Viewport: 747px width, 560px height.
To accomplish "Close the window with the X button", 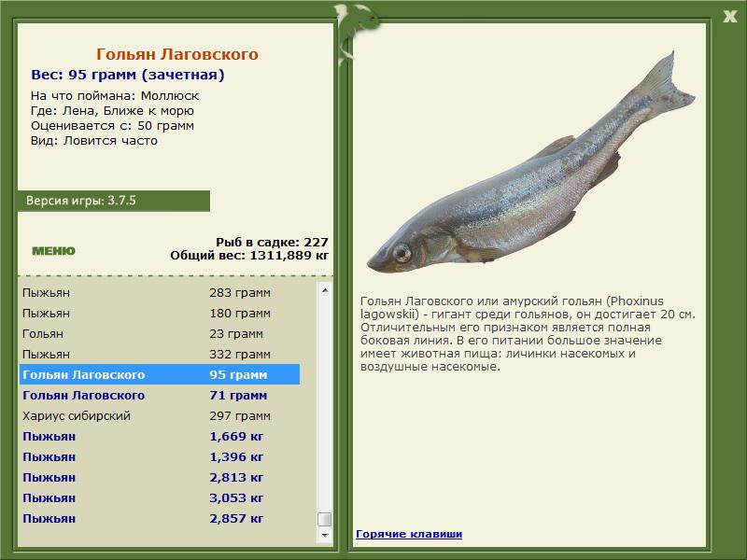I will [x=729, y=16].
